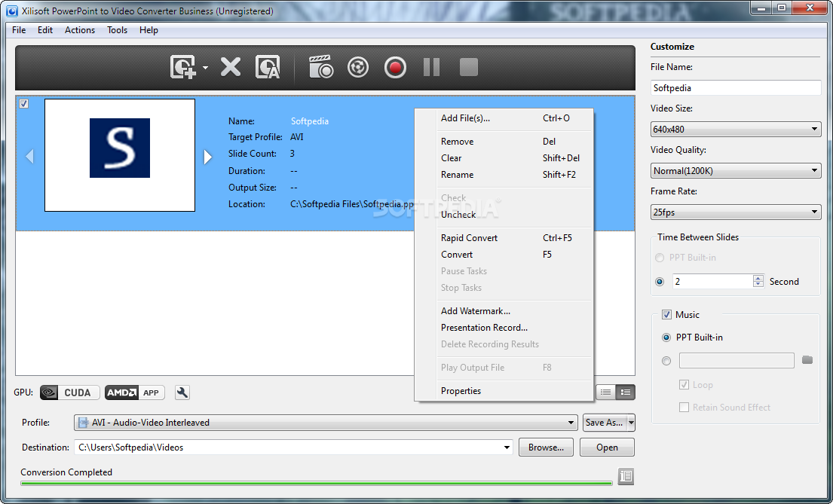Screen dimensions: 833x504
Task: Click the Save As... button
Action: 605,422
